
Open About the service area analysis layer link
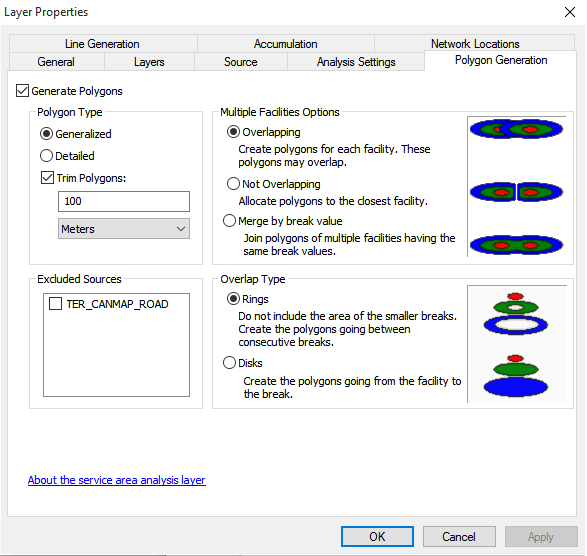[x=116, y=480]
